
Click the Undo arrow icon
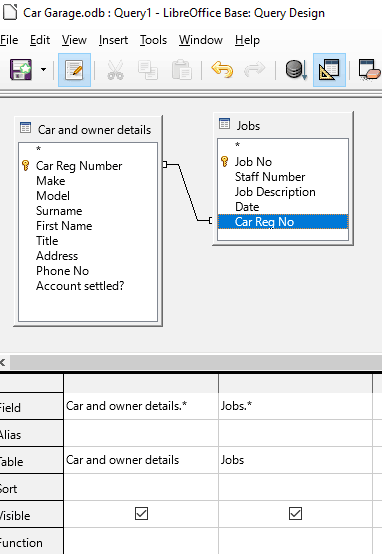click(x=222, y=69)
